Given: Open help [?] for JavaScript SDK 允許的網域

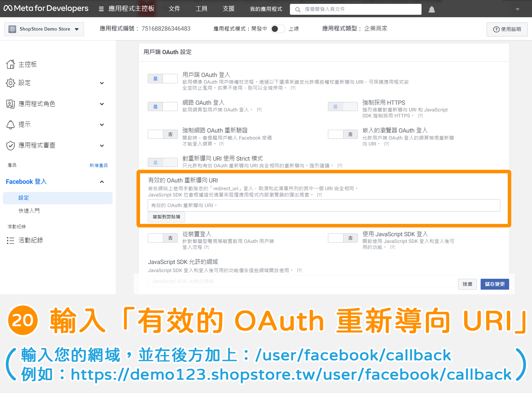Looking at the screenshot, I should coord(299,270).
